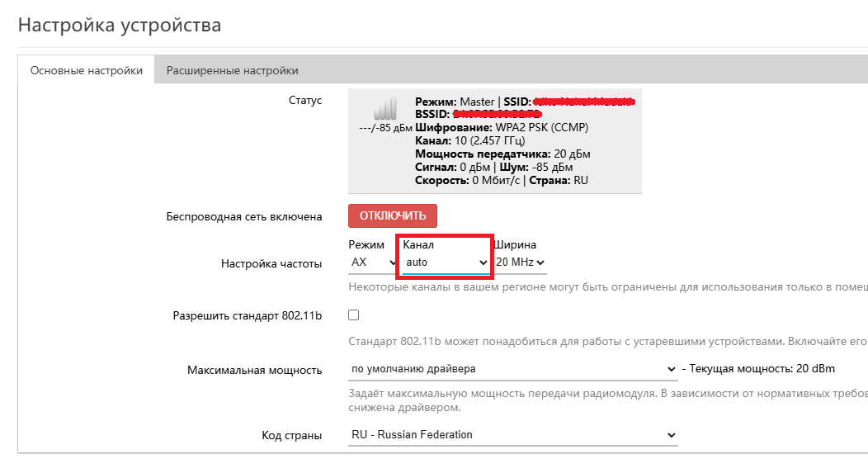Open the Режим dropdown showing AX

[373, 263]
